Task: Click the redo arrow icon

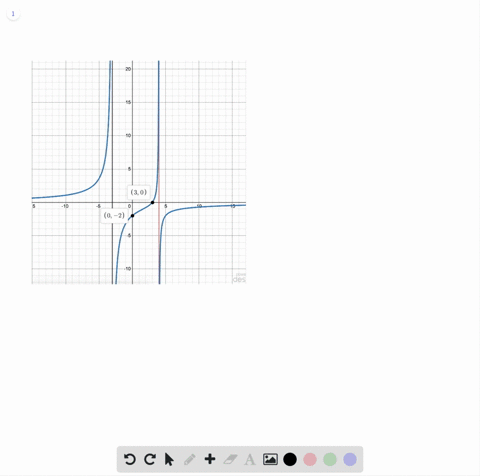Action: tap(150, 459)
